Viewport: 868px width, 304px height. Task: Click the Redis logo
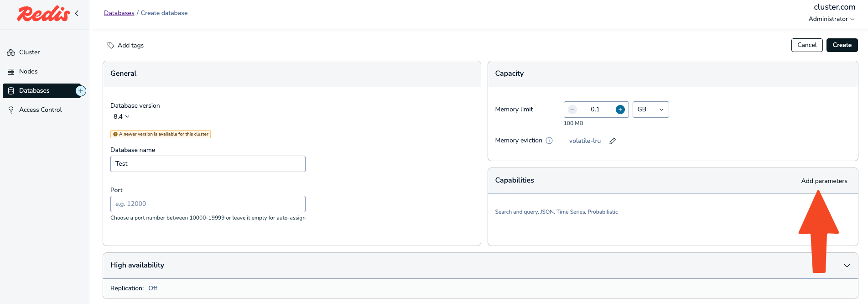coord(43,14)
